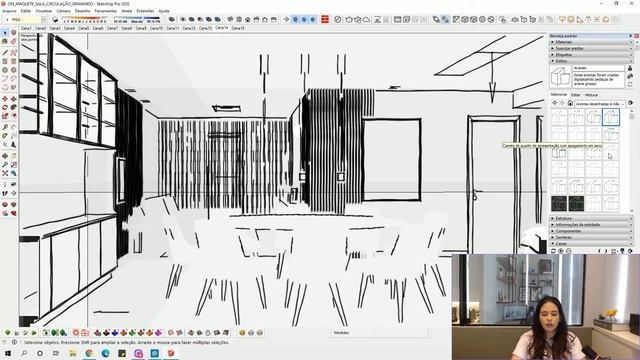Screen dimensions: 640x360
Task: Switch to scene tab Cena10
Action: coord(156,28)
